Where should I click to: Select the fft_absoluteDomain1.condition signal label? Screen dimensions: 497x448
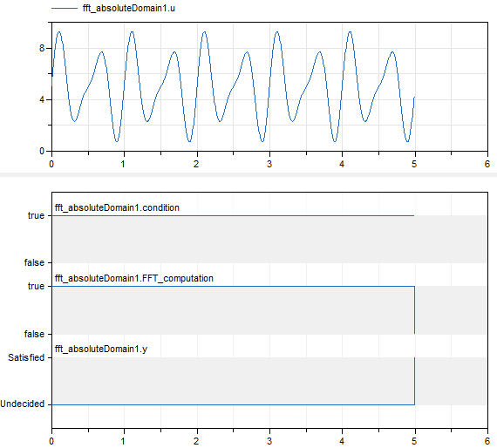117,207
